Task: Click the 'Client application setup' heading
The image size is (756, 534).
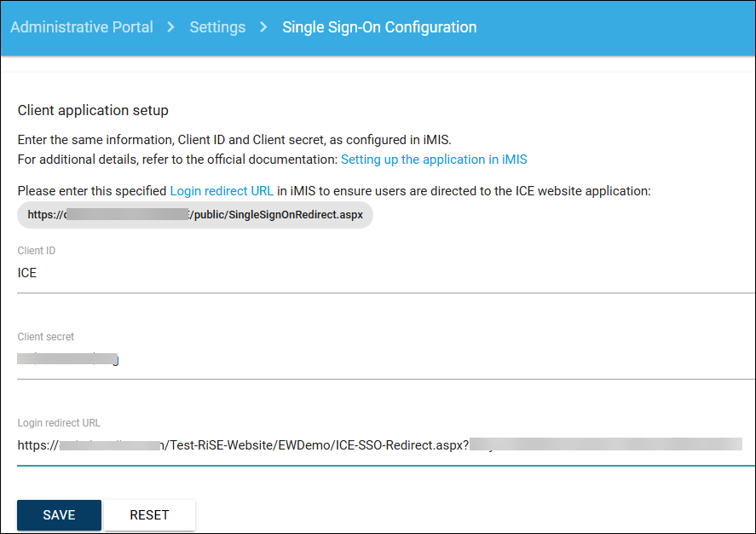Action: tap(93, 110)
